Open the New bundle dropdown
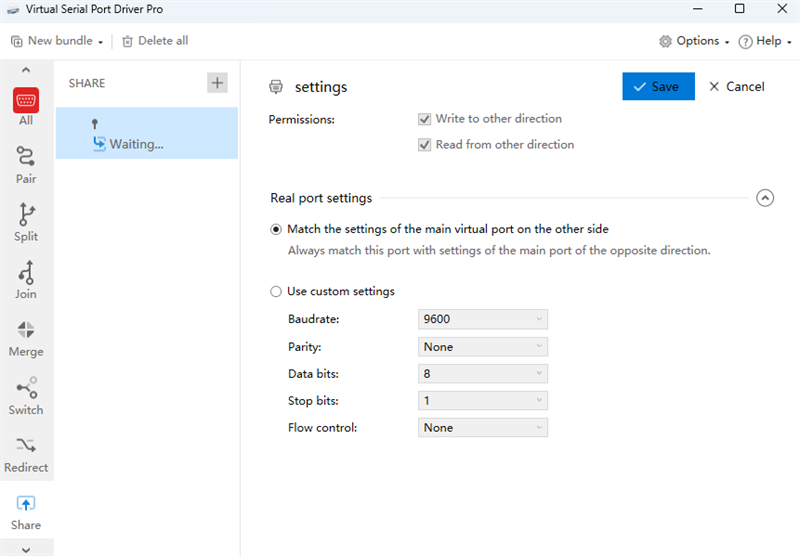Viewport: 800px width, 556px height. point(57,41)
